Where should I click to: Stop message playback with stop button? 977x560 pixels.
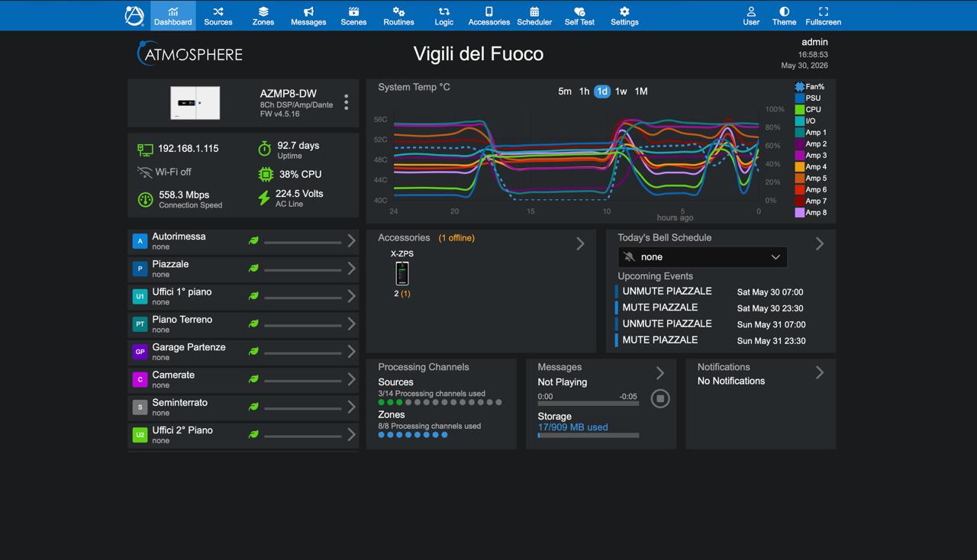point(660,398)
